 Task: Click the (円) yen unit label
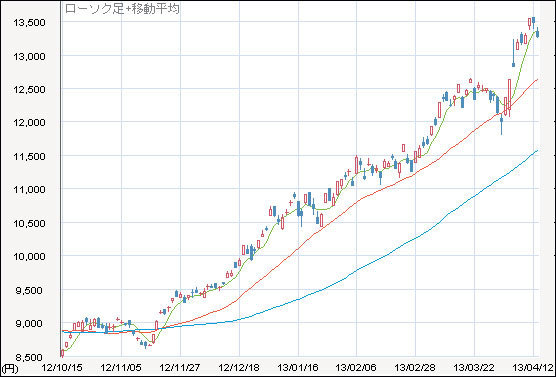click(x=9, y=369)
